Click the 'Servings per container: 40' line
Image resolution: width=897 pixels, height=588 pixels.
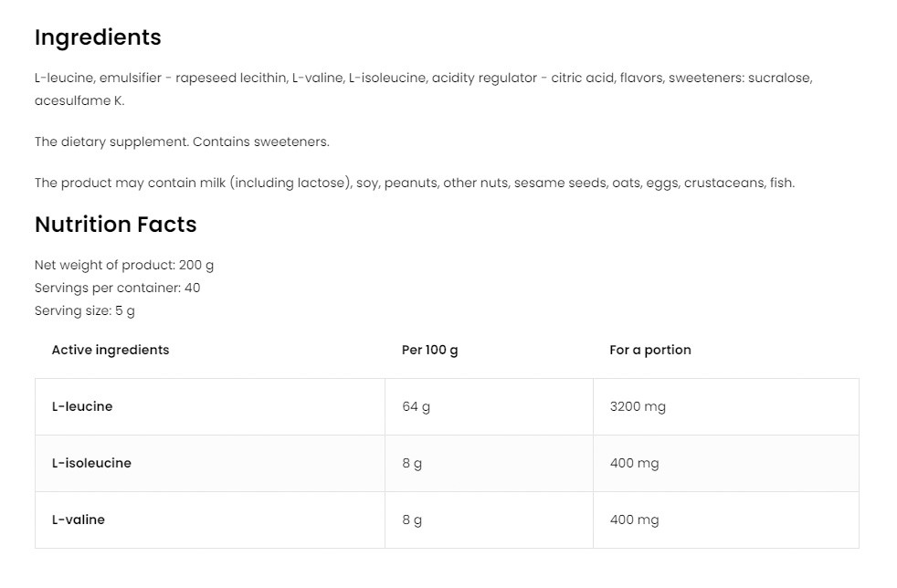coord(117,288)
